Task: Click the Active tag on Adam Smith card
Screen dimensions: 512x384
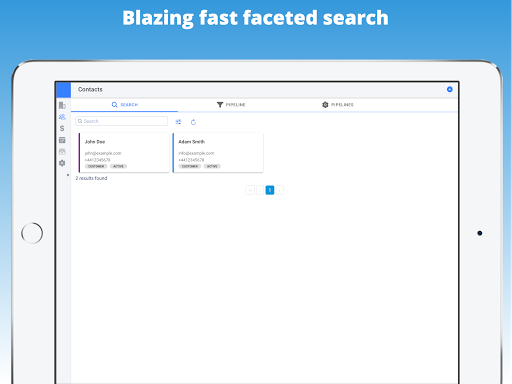Action: [x=212, y=166]
